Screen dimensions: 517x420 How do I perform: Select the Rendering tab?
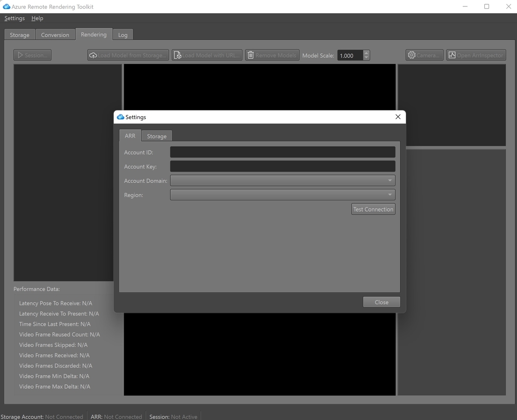[94, 34]
